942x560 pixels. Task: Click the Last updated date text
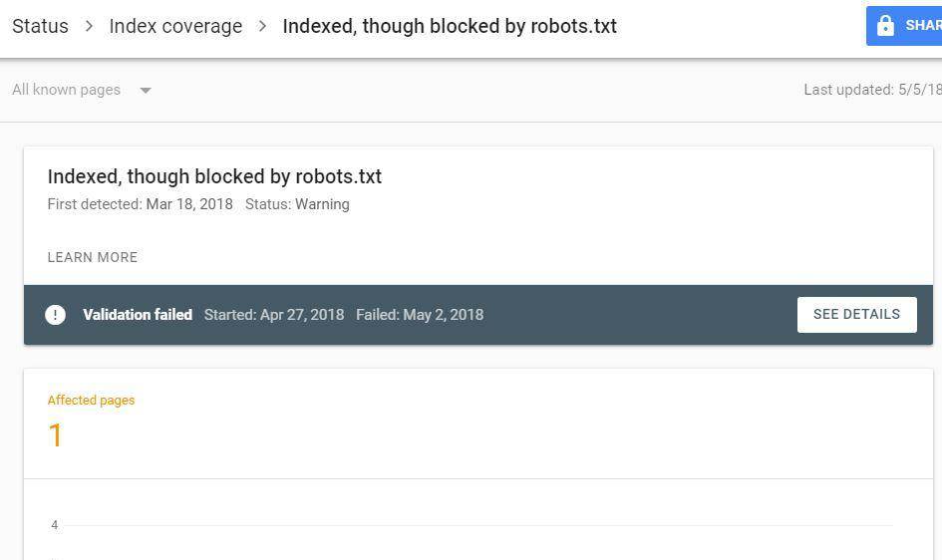click(871, 90)
